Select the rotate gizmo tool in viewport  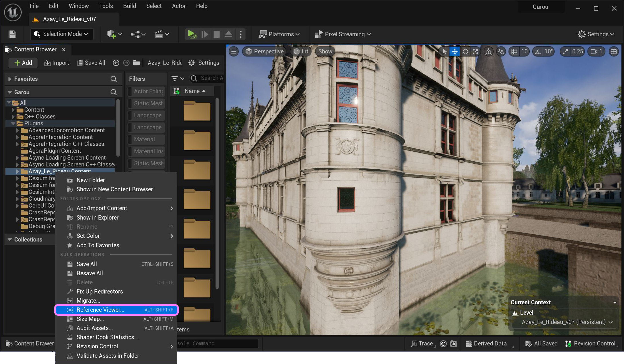(x=465, y=51)
